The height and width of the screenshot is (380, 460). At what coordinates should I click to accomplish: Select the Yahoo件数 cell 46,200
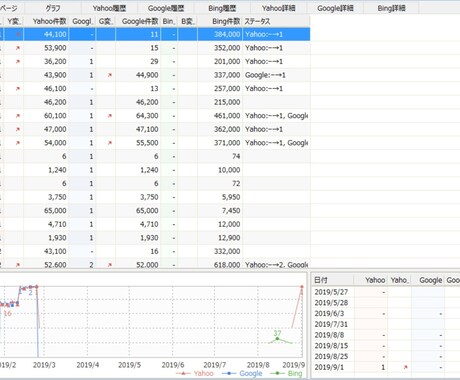46,102
